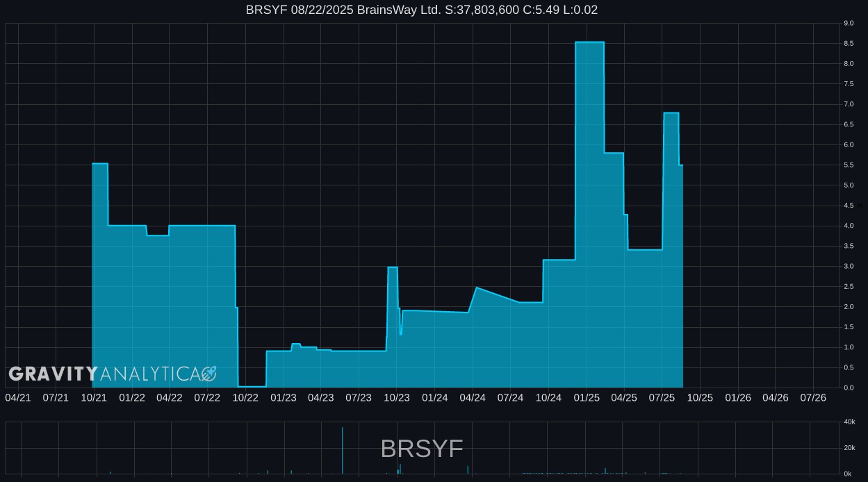Click the 01/25 date axis label
Image resolution: width=868 pixels, height=482 pixels.
(587, 397)
